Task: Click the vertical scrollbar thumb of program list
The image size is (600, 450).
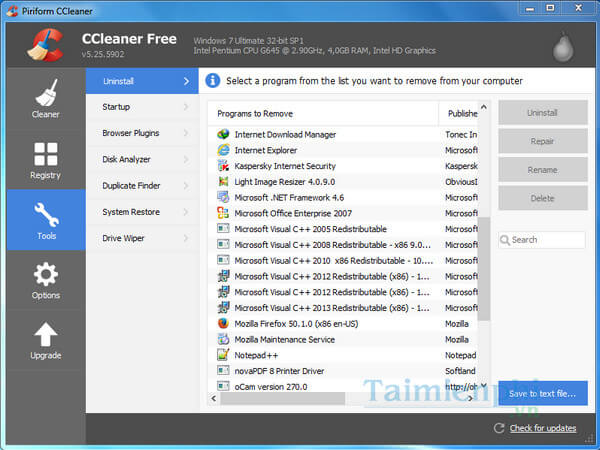Action: click(484, 269)
